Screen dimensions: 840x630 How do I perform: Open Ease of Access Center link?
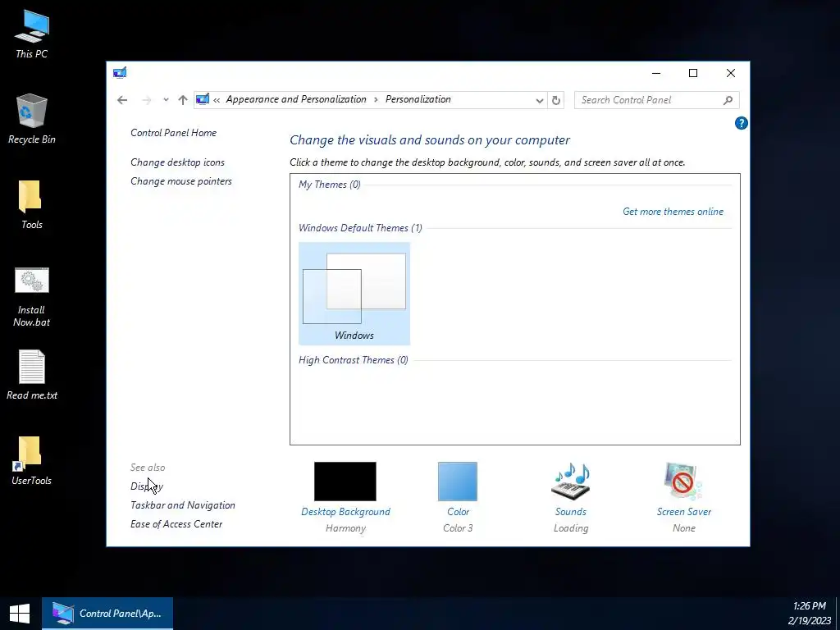pos(176,524)
